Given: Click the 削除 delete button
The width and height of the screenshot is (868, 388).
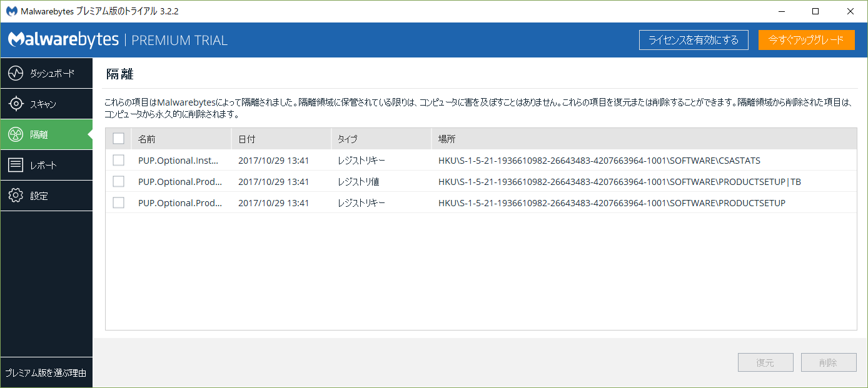Looking at the screenshot, I should (x=829, y=362).
